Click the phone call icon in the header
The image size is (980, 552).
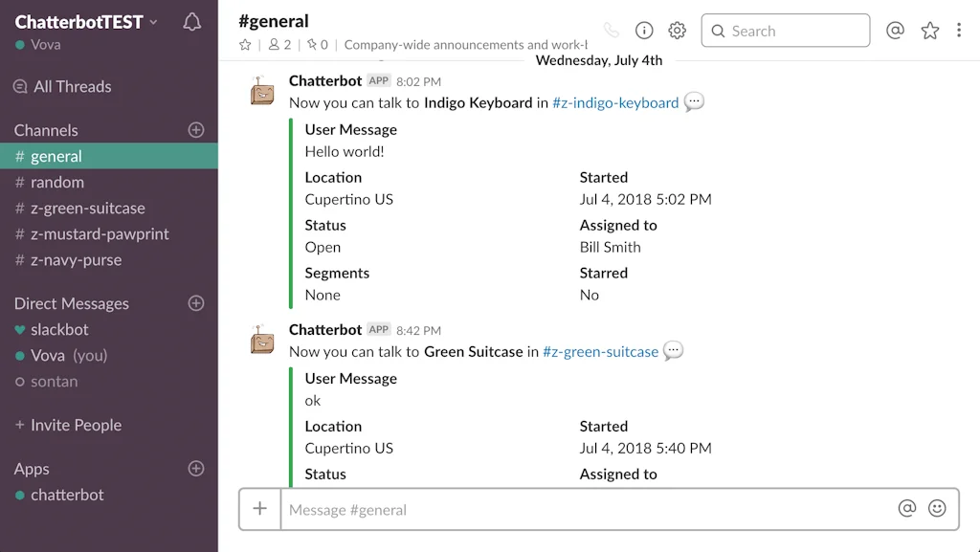611,31
